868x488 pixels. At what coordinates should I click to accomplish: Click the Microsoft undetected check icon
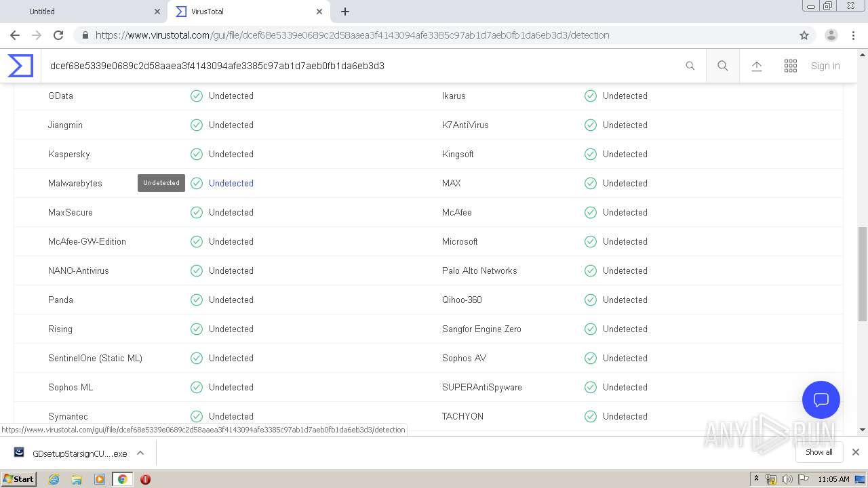tap(591, 241)
